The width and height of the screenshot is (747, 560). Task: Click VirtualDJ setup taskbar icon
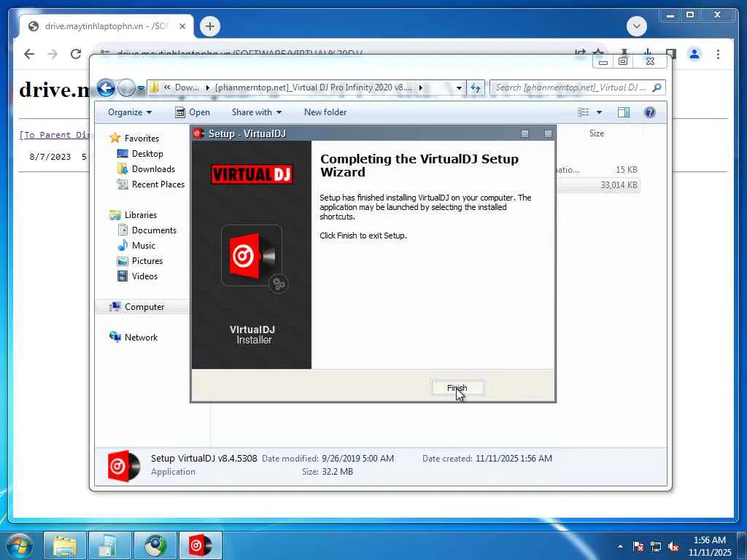coord(200,545)
